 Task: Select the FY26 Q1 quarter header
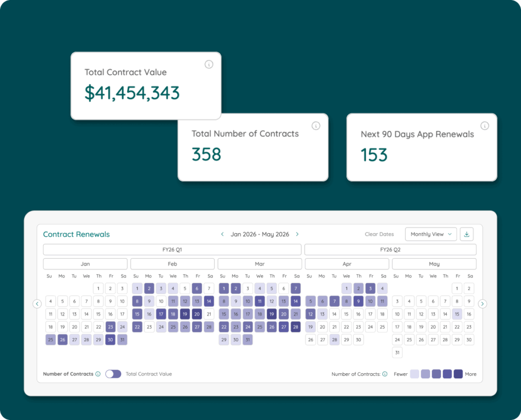[x=172, y=249]
